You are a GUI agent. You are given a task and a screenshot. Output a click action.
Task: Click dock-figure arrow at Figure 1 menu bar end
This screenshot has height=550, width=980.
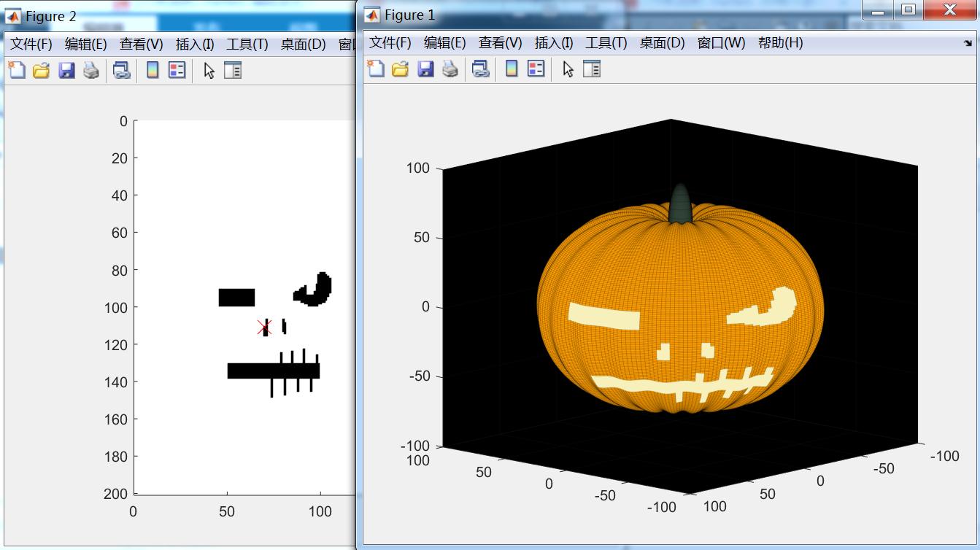pyautogui.click(x=968, y=43)
